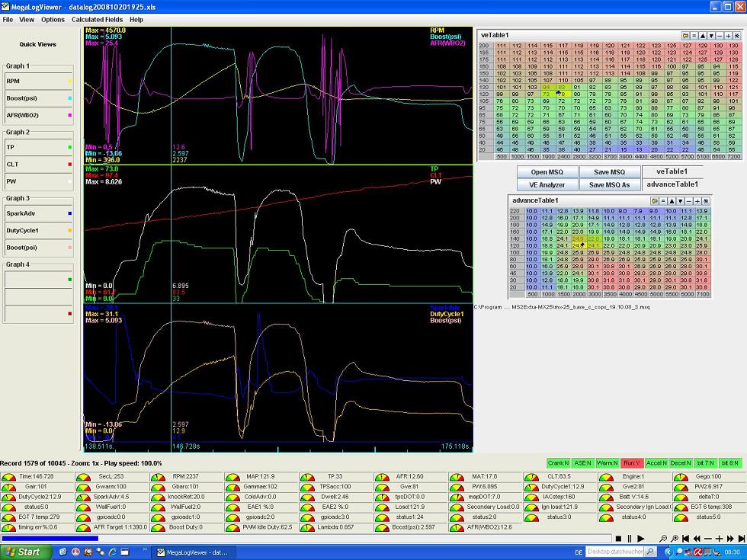Click the VE Analyzer button
The image size is (747, 560).
tap(547, 184)
